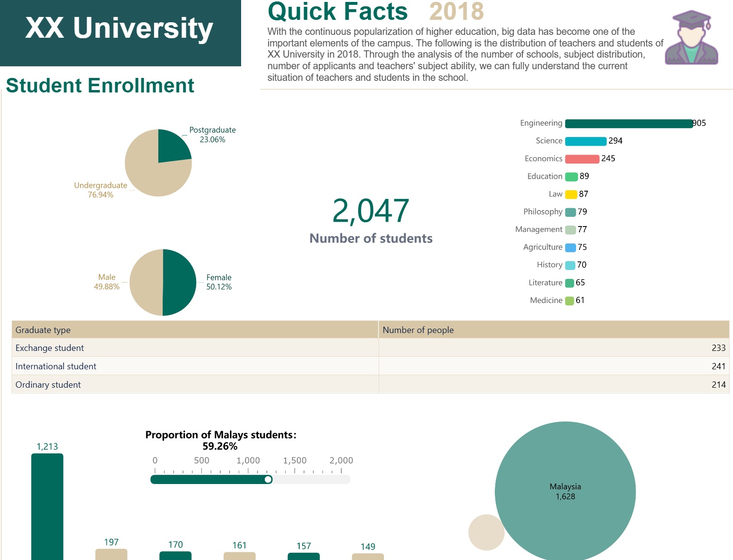Select the large Malaysia bubble

tap(565, 491)
